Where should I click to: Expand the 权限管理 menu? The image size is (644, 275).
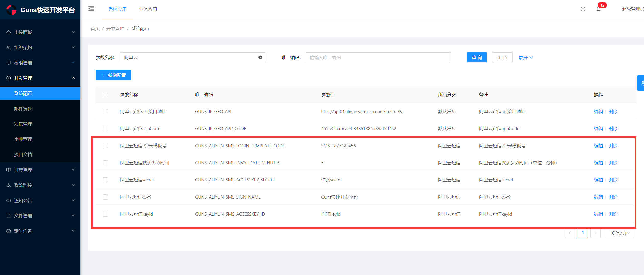point(40,63)
